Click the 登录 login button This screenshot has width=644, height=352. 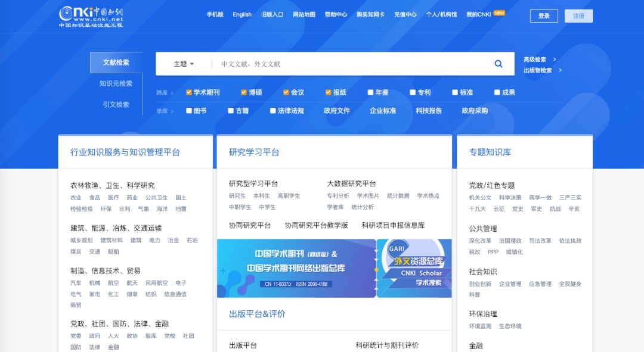(544, 16)
